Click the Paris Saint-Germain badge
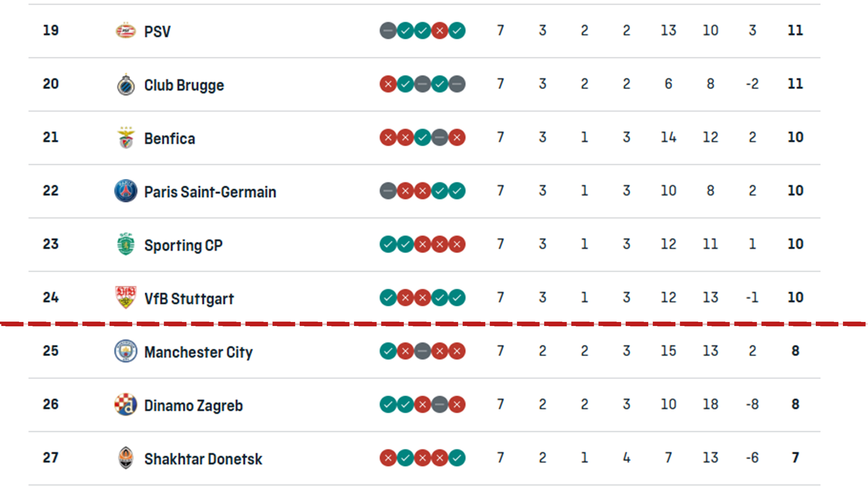 (x=125, y=191)
